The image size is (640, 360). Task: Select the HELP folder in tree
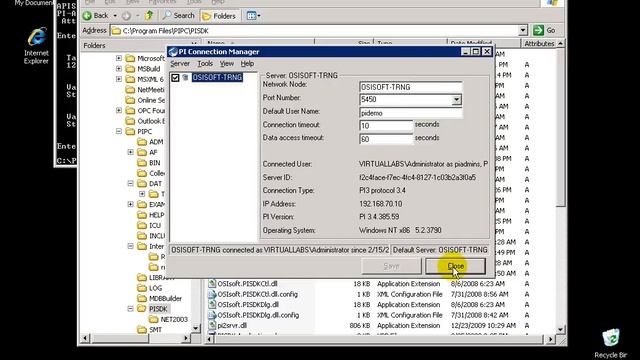(x=156, y=215)
